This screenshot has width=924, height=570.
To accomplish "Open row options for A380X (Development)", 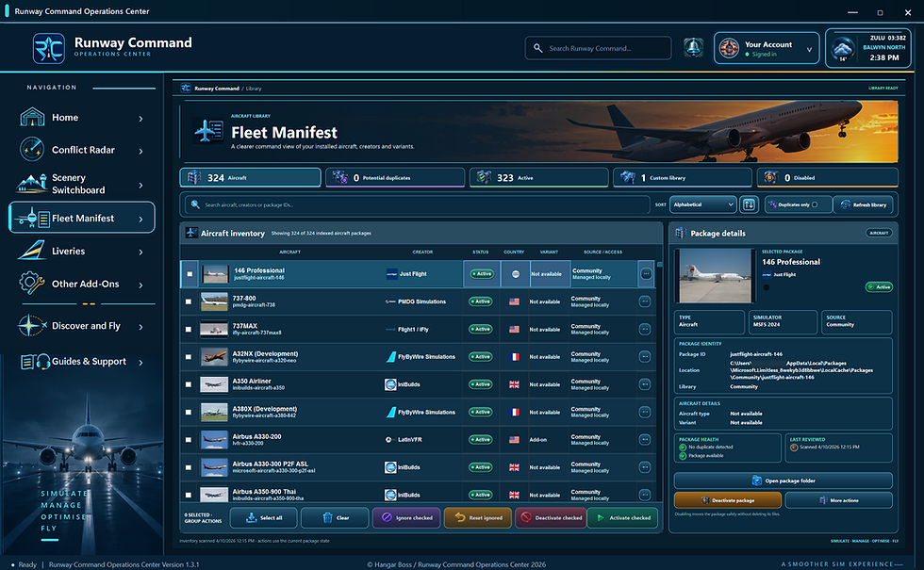I will tap(645, 413).
